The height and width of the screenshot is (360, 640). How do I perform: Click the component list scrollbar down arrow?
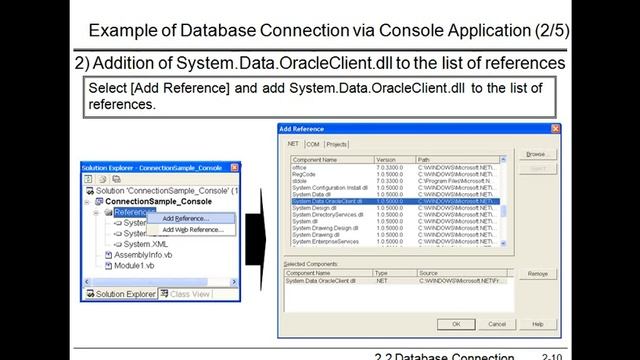[503, 243]
